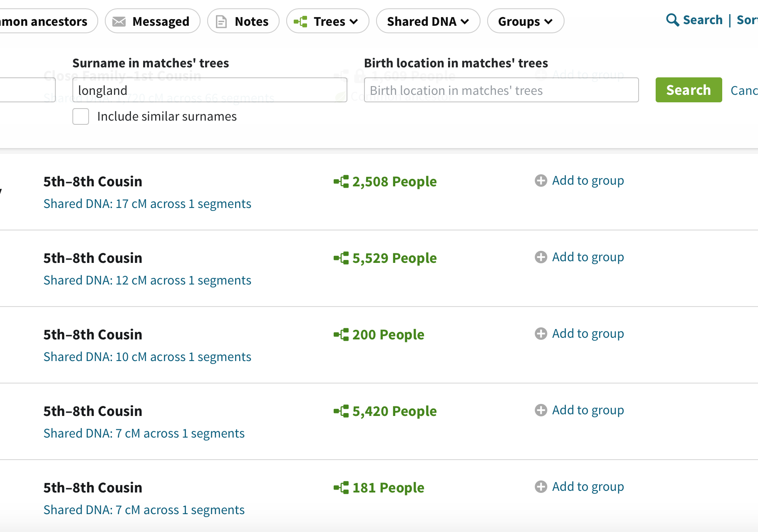This screenshot has width=758, height=532.
Task: Focus the Birth location in matches' trees field
Action: tap(501, 90)
